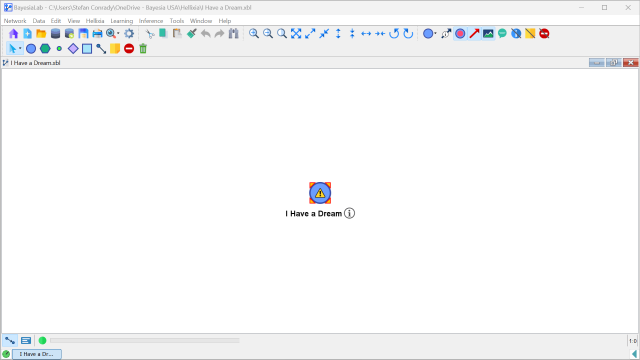Screen dimensions: 640x360
Task: Open the Data menu
Action: click(x=39, y=21)
